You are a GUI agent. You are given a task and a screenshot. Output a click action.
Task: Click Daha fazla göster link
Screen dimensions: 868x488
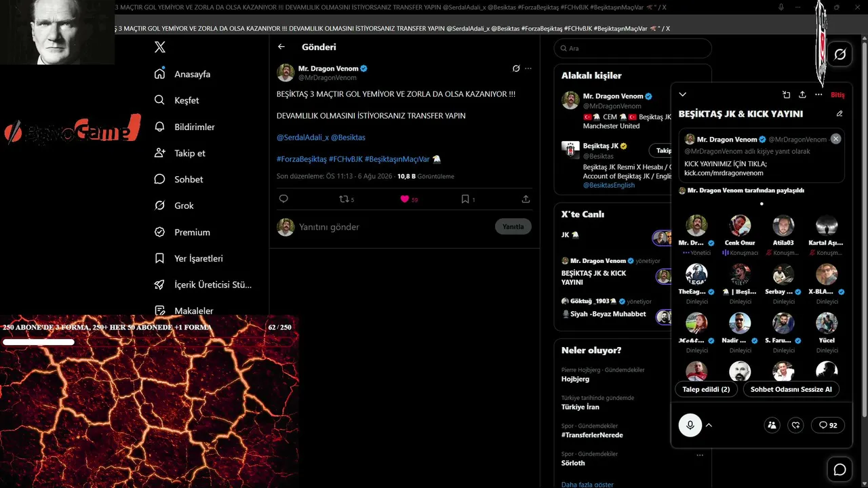click(x=587, y=485)
